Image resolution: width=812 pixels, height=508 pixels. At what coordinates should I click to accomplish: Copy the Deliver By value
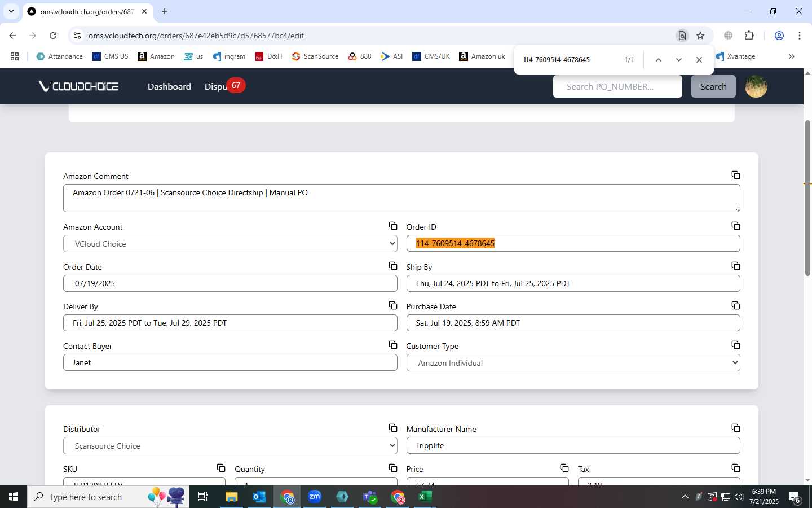pos(392,305)
